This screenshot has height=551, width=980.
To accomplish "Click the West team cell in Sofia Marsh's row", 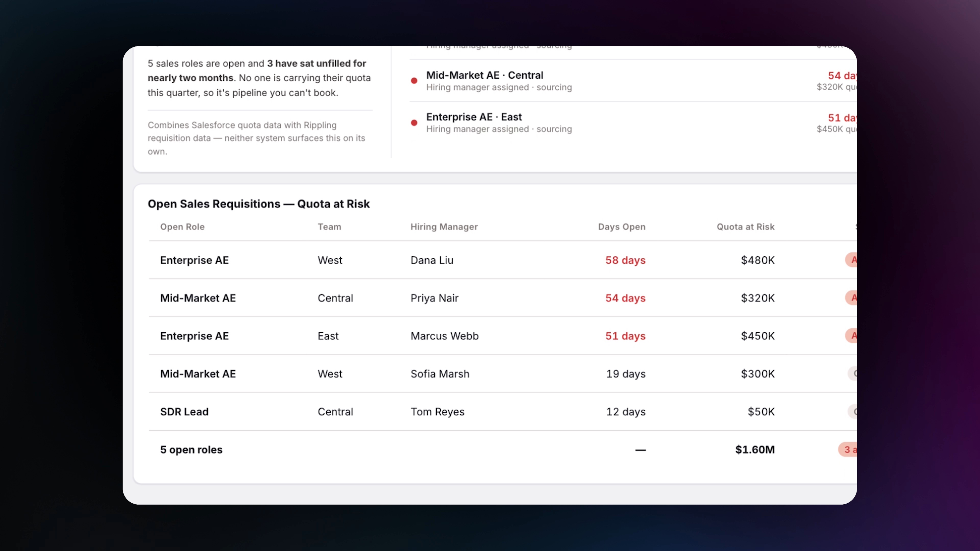I will click(x=330, y=374).
